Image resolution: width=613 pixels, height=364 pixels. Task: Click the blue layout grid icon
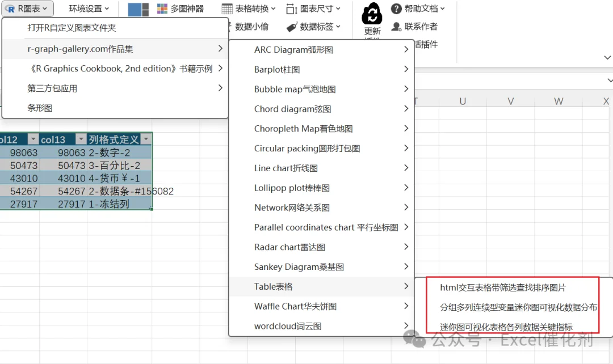(x=138, y=10)
